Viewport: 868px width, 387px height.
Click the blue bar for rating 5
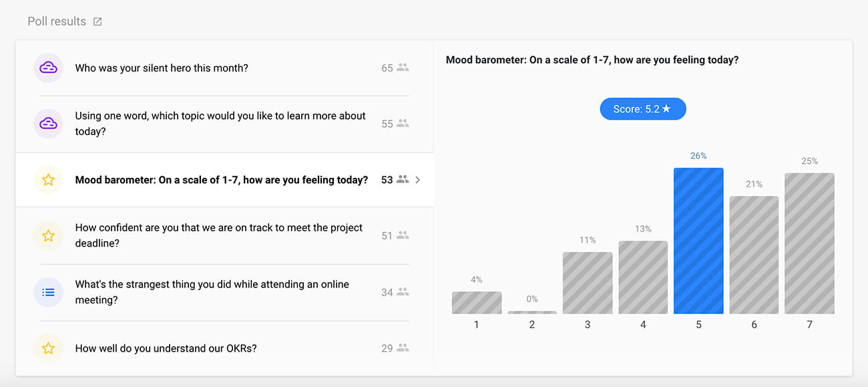click(x=698, y=241)
